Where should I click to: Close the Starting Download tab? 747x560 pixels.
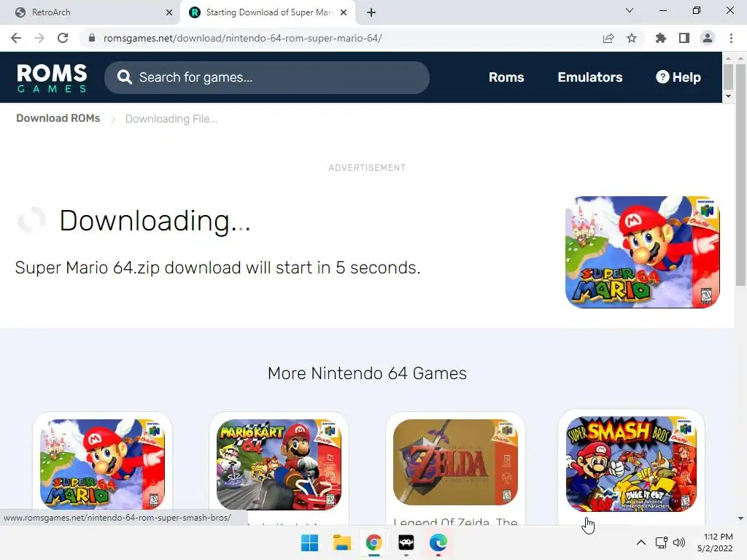tap(344, 12)
